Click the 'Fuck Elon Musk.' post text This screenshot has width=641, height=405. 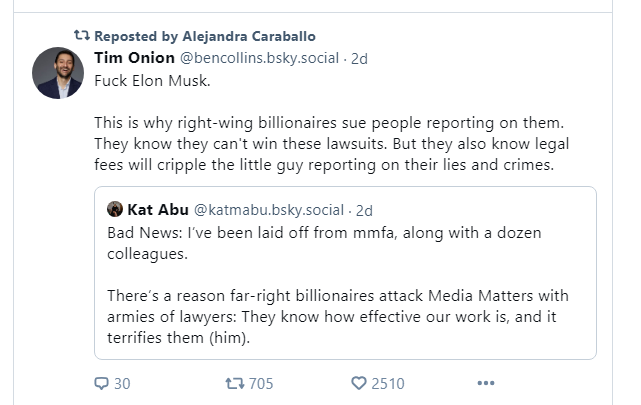(x=152, y=81)
